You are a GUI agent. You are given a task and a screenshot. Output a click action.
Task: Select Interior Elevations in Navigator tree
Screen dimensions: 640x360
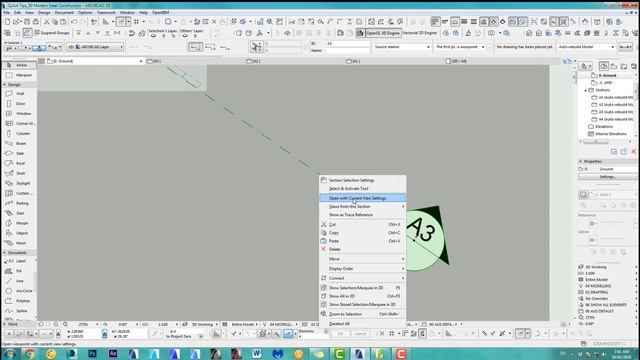click(x=607, y=134)
